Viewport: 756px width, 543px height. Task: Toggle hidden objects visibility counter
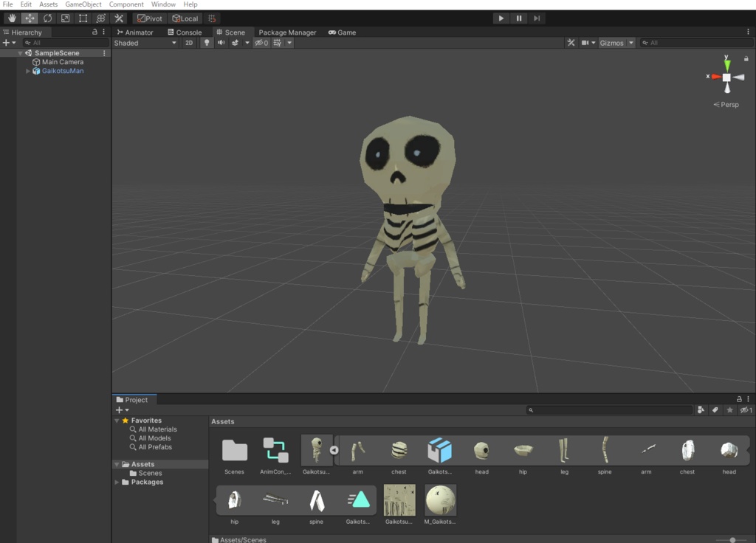coord(261,43)
